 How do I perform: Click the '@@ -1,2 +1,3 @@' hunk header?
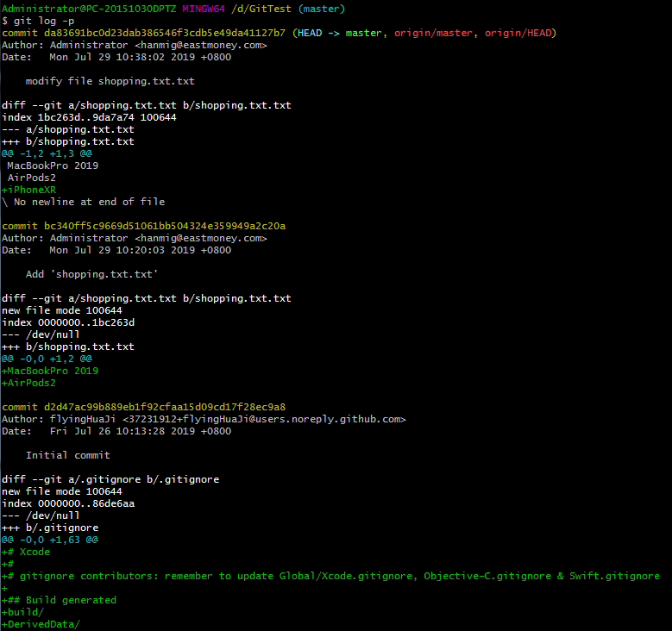[47, 153]
